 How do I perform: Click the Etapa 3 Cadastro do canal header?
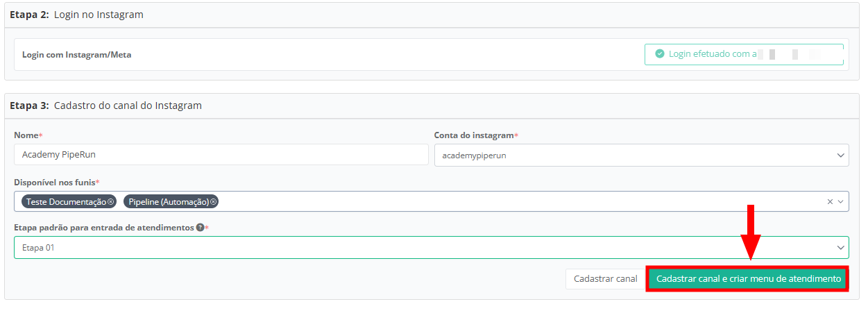(105, 106)
